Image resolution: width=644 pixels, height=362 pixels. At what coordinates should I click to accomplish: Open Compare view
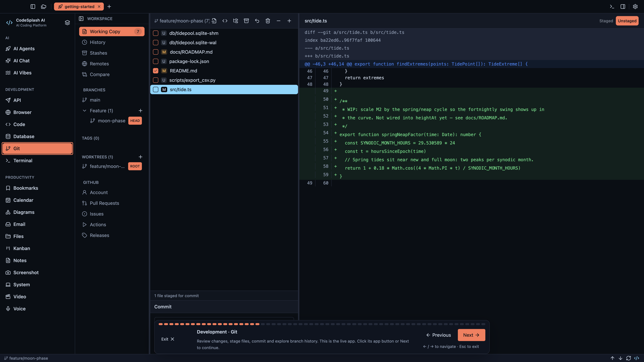[112, 74]
